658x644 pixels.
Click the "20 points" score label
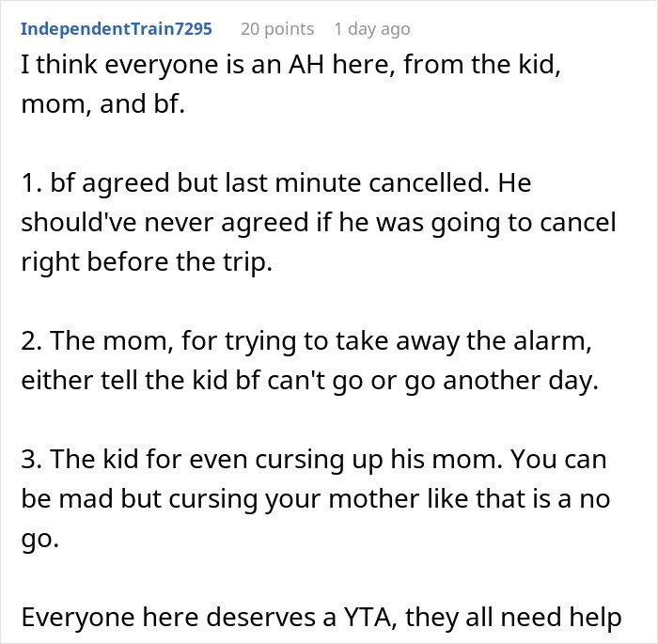277,28
